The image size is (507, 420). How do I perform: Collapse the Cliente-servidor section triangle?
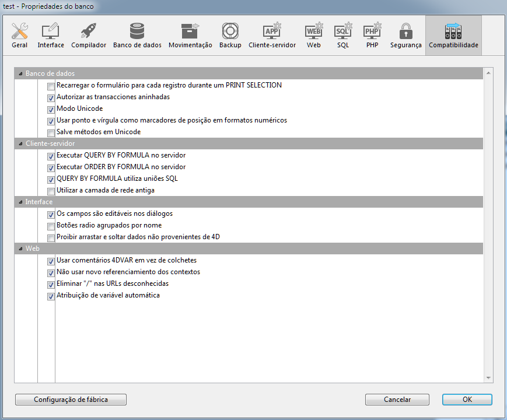20,143
